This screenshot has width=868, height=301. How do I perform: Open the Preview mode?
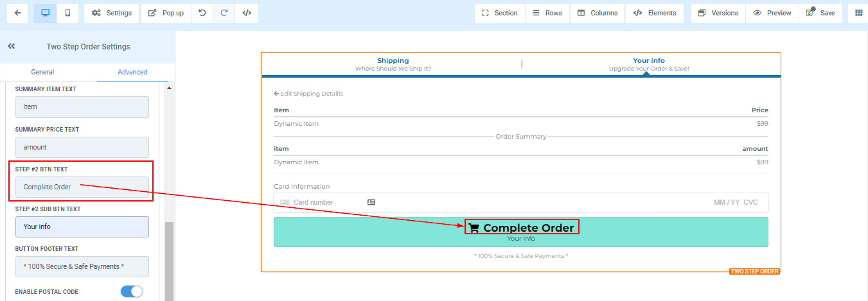coord(772,13)
